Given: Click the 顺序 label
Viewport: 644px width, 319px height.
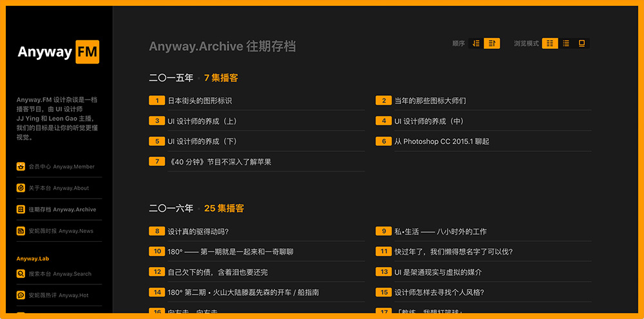Looking at the screenshot, I should click(459, 44).
